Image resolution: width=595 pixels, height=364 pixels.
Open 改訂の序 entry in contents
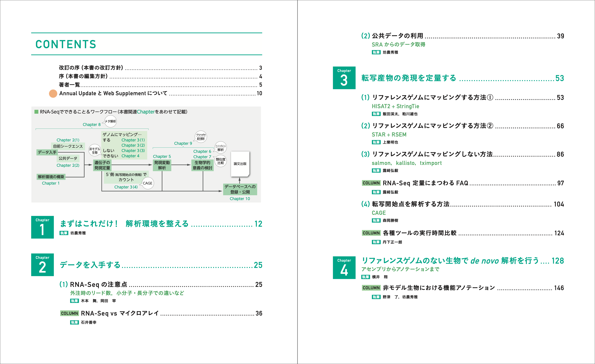point(91,68)
